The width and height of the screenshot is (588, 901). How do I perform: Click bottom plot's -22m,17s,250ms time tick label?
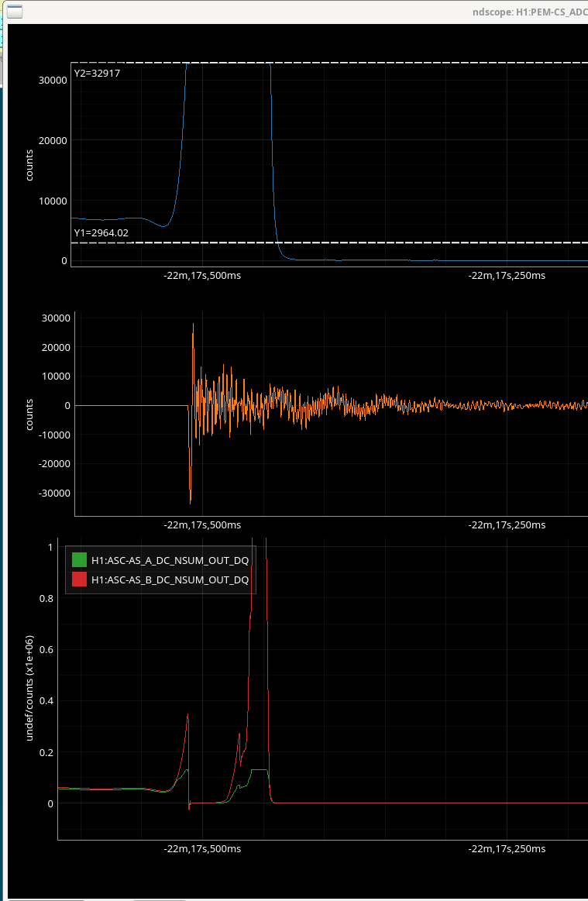[x=507, y=849]
